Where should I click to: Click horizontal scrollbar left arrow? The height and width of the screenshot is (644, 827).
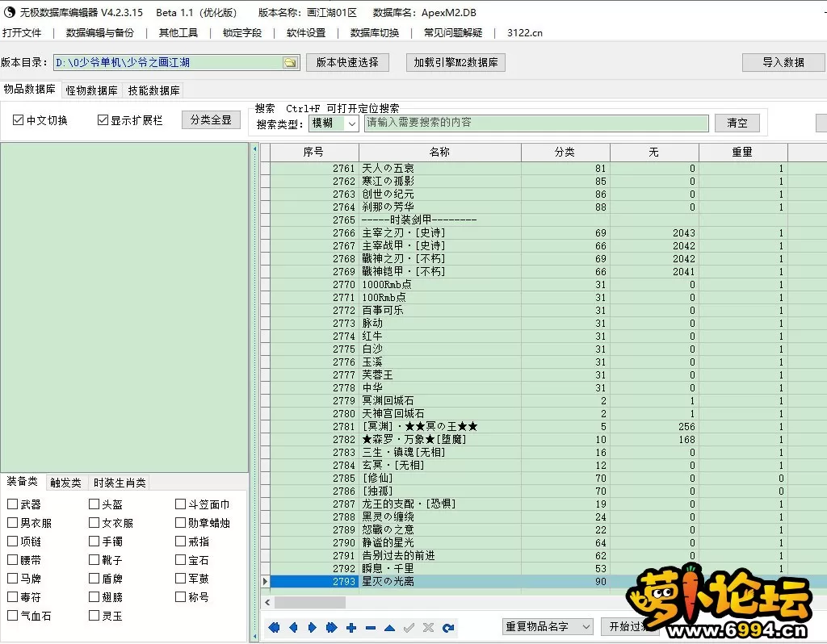point(267,602)
